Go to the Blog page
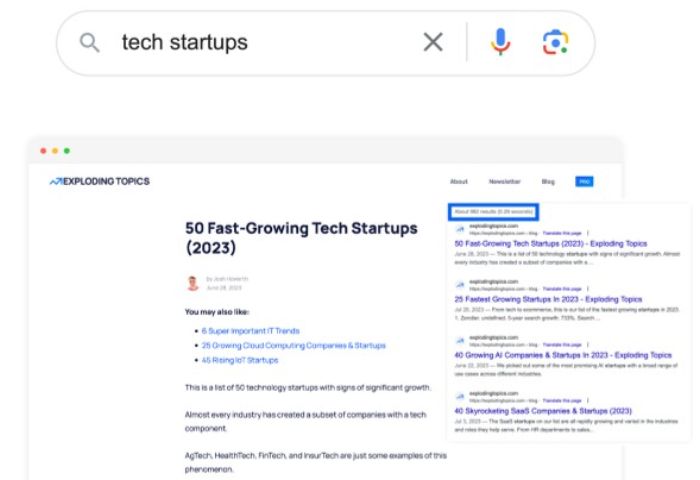 coord(548,181)
